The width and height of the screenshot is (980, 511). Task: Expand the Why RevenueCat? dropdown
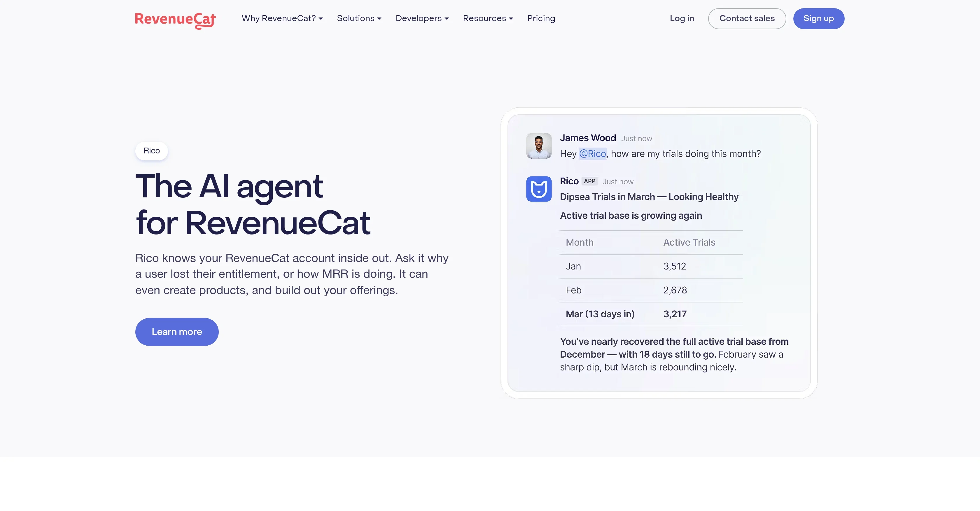pos(282,18)
